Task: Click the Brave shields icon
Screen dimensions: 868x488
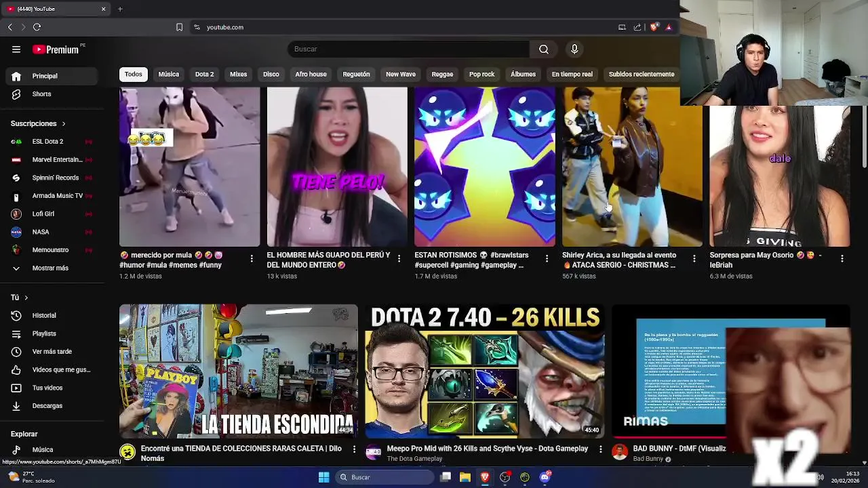Action: pyautogui.click(x=654, y=27)
